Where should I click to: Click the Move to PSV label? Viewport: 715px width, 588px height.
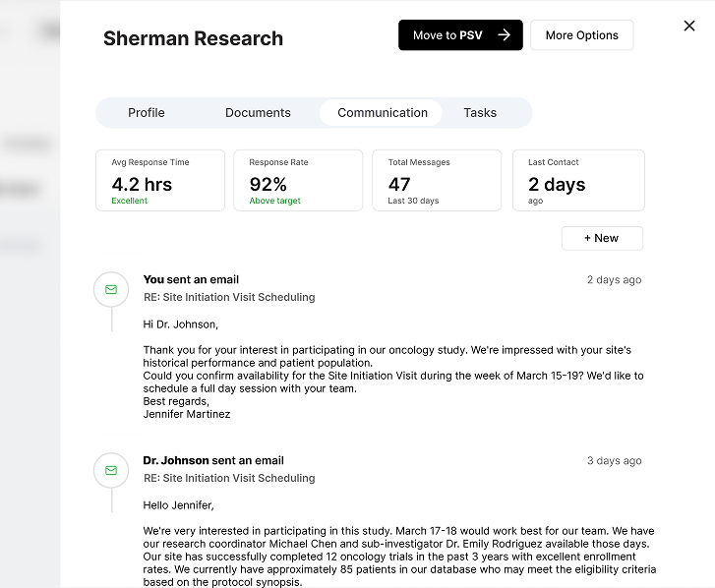pyautogui.click(x=447, y=35)
